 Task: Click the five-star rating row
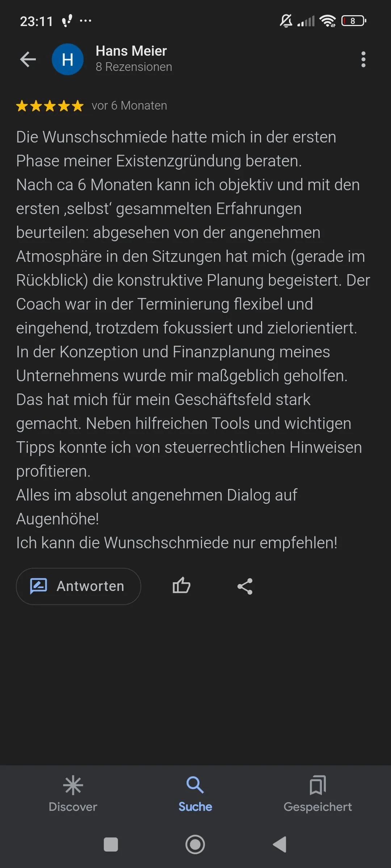(x=50, y=106)
